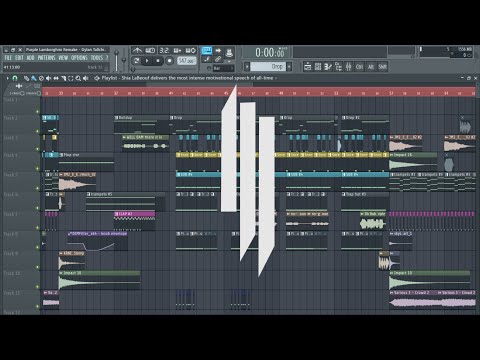Open the plugin picker icon
480x360 pixels.
coord(229,52)
